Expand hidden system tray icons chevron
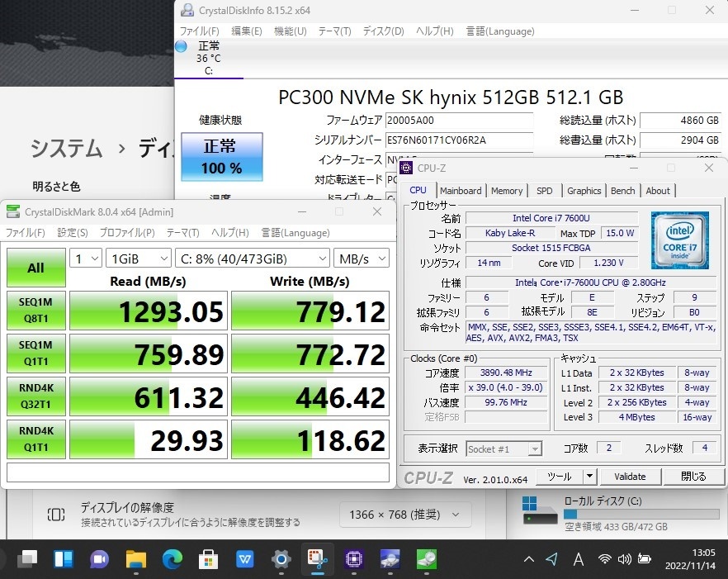Screen dimensions: 728x579 (x=528, y=560)
